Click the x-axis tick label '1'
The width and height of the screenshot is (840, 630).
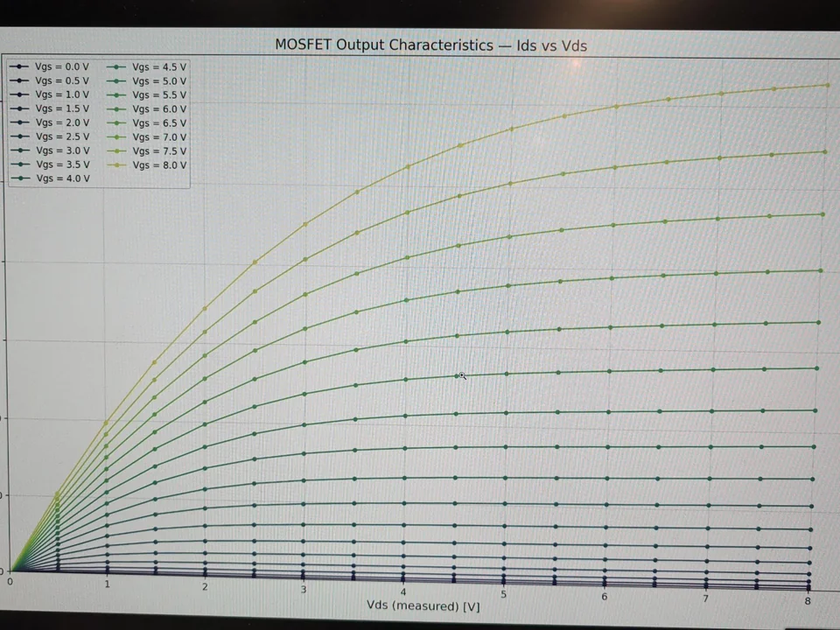(107, 584)
